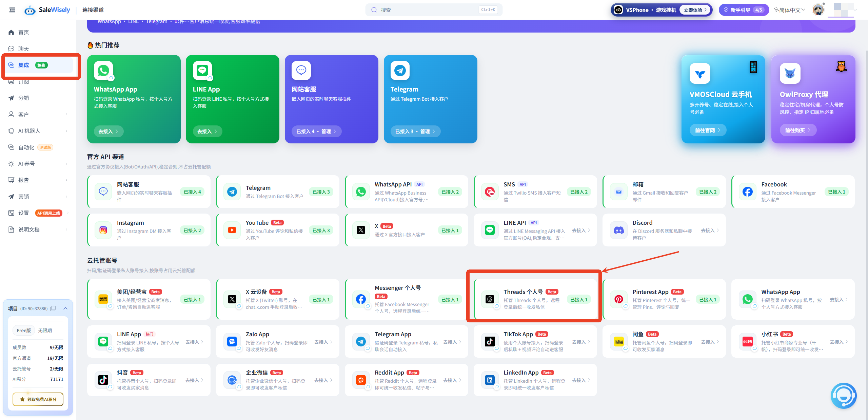The height and width of the screenshot is (420, 868).
Task: Click the 小红书 icon
Action: 748,342
